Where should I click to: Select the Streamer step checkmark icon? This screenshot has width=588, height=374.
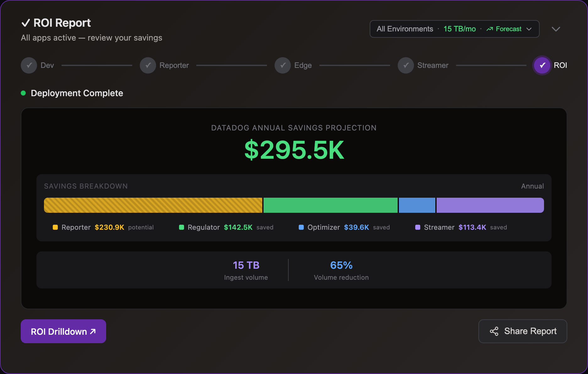(406, 65)
